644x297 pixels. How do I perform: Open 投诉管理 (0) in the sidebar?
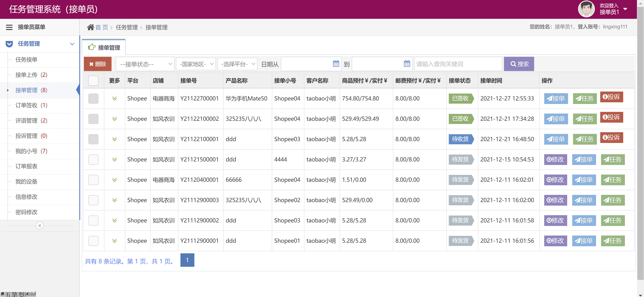(x=31, y=136)
